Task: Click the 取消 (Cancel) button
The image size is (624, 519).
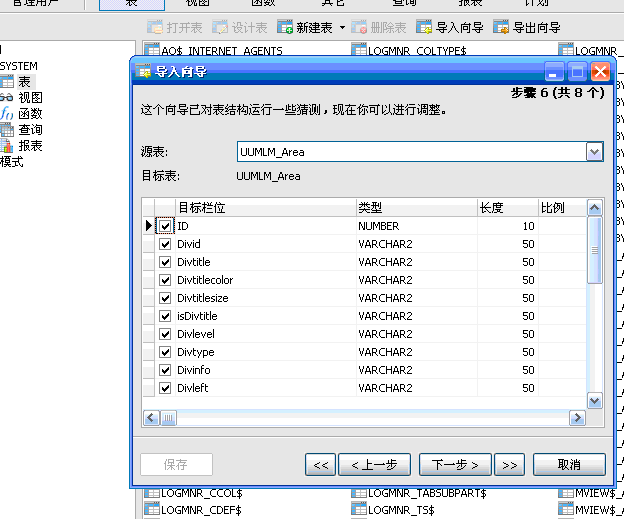Action: coord(569,464)
